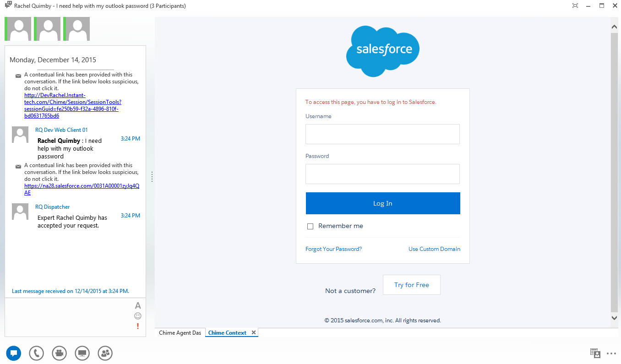Focus the Username field
621x364 pixels.
point(382,134)
